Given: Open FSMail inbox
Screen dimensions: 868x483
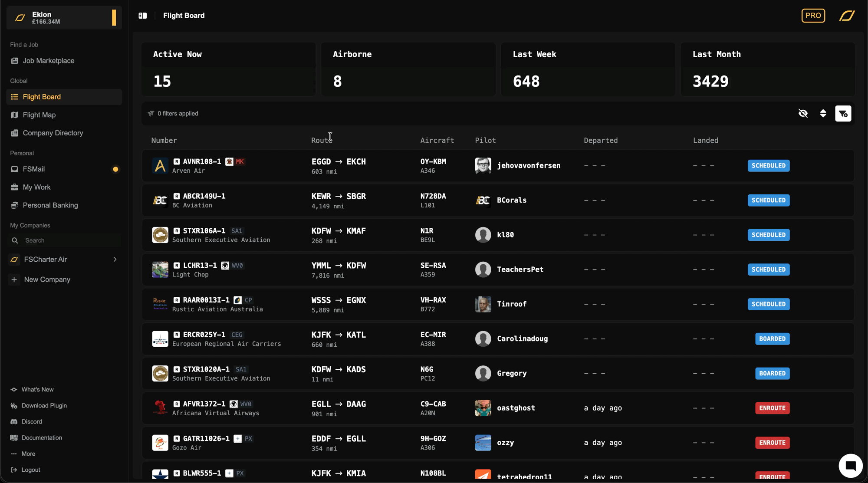Looking at the screenshot, I should coord(34,169).
